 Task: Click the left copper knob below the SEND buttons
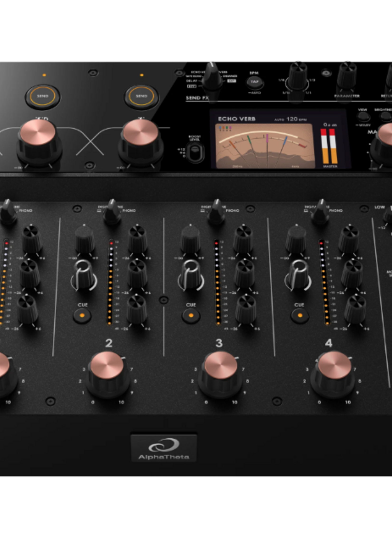(39, 142)
